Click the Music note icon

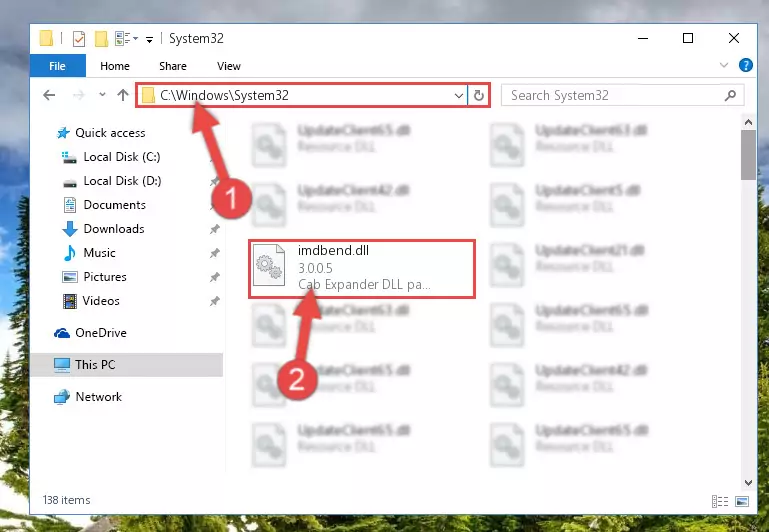point(70,253)
